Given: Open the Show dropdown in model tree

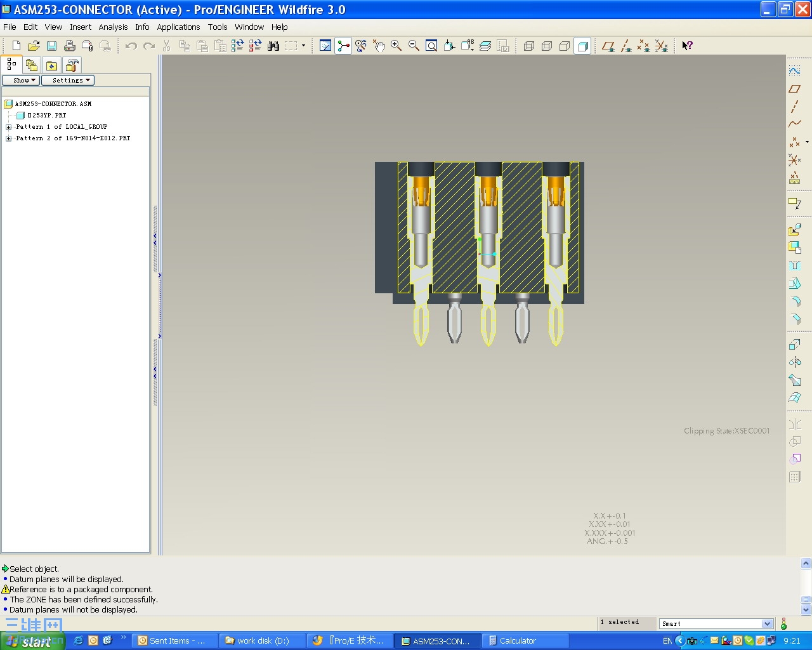Looking at the screenshot, I should click(x=21, y=80).
